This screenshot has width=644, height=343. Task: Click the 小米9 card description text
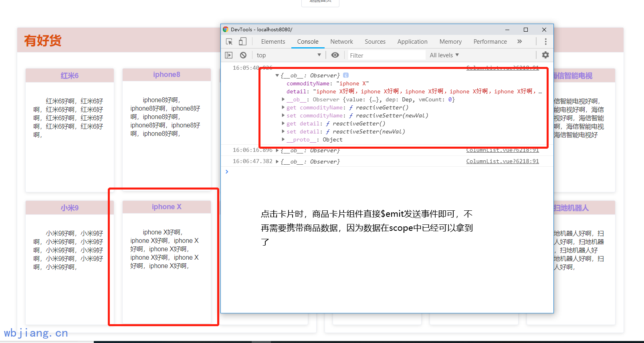pyautogui.click(x=68, y=250)
